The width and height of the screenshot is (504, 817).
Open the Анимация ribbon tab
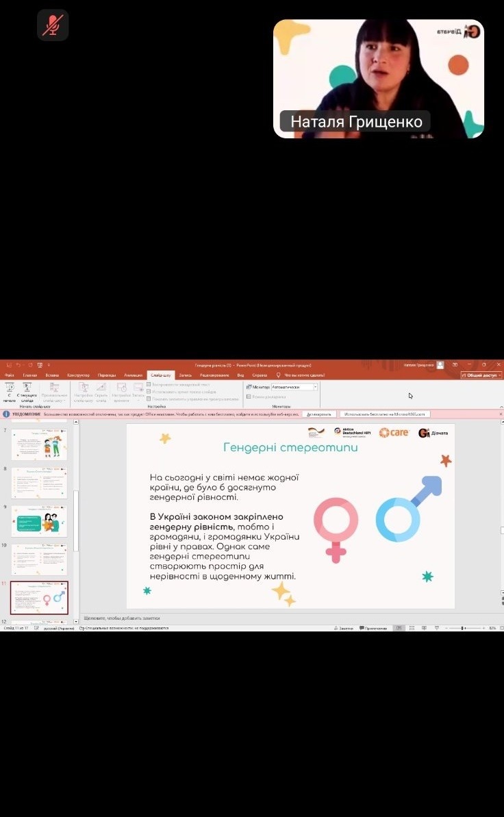133,375
